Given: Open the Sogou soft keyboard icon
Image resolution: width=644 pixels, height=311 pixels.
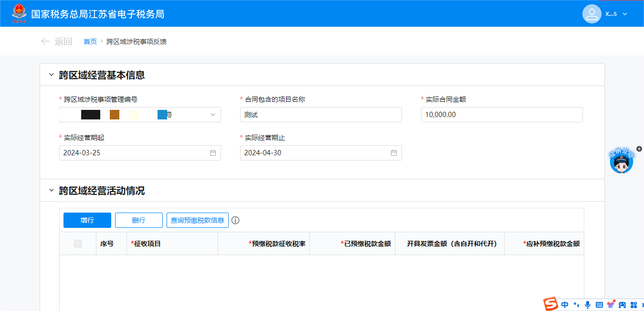Looking at the screenshot, I should (599, 304).
